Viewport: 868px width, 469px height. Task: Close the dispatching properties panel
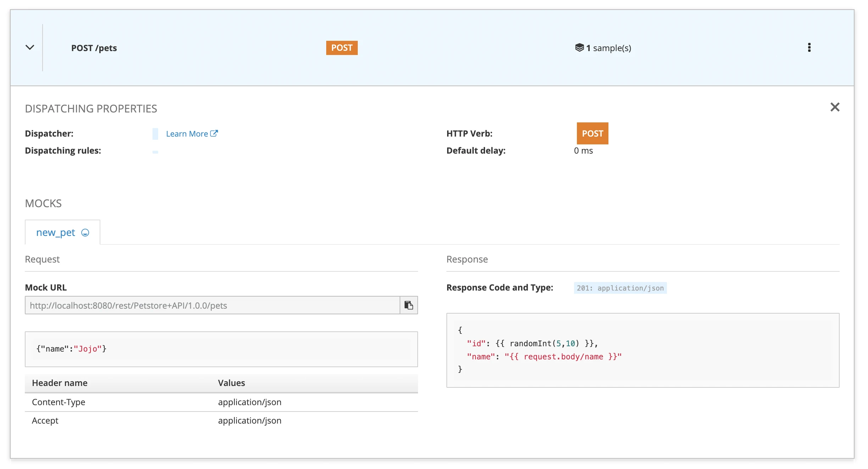835,107
